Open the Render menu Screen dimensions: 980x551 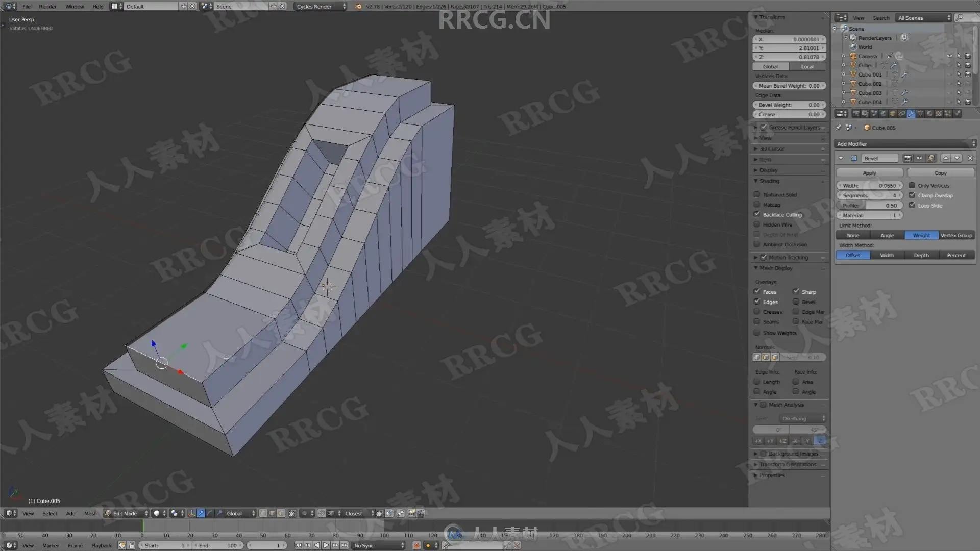(47, 6)
